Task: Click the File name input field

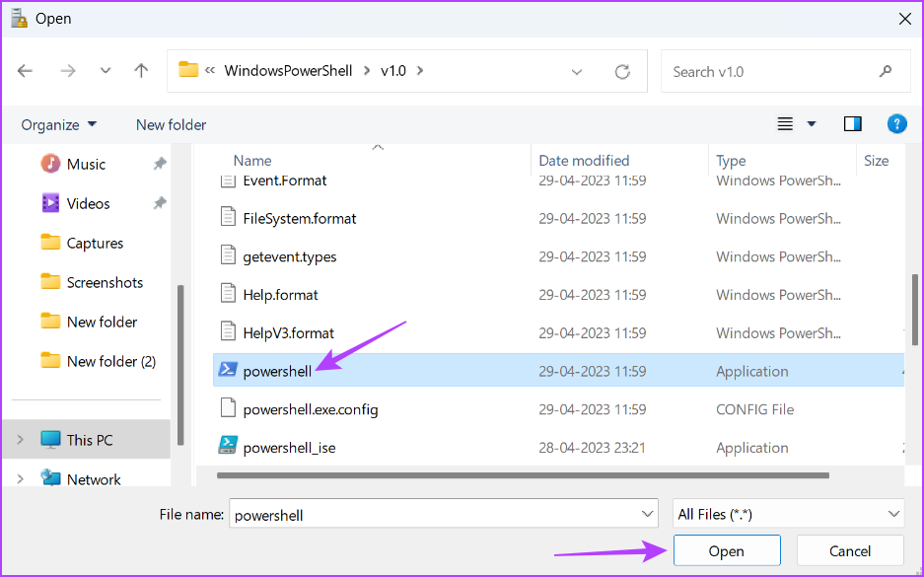Action: pos(434,514)
